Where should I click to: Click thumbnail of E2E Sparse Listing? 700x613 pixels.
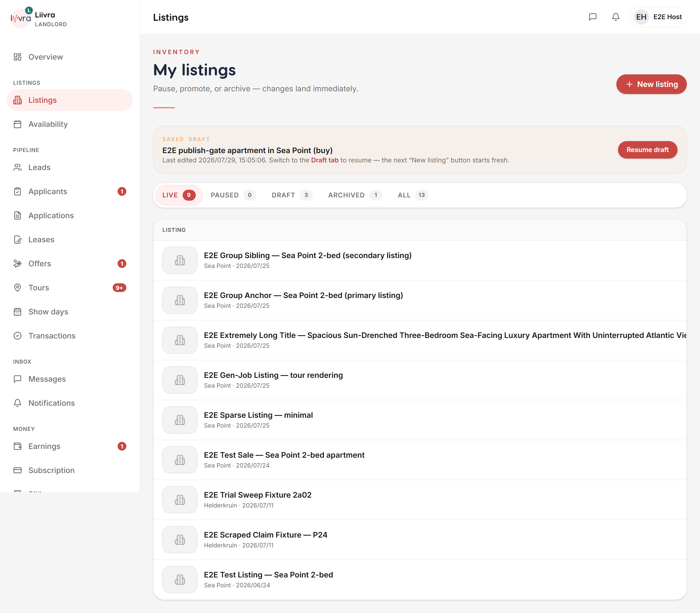pyautogui.click(x=180, y=420)
